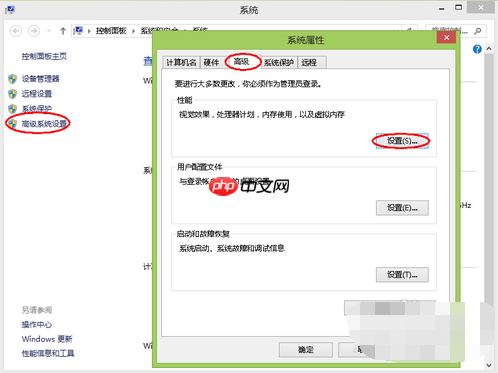The image size is (498, 373).
Task: Open recent locations dropdown arrow beside Forward
Action: coord(49,31)
